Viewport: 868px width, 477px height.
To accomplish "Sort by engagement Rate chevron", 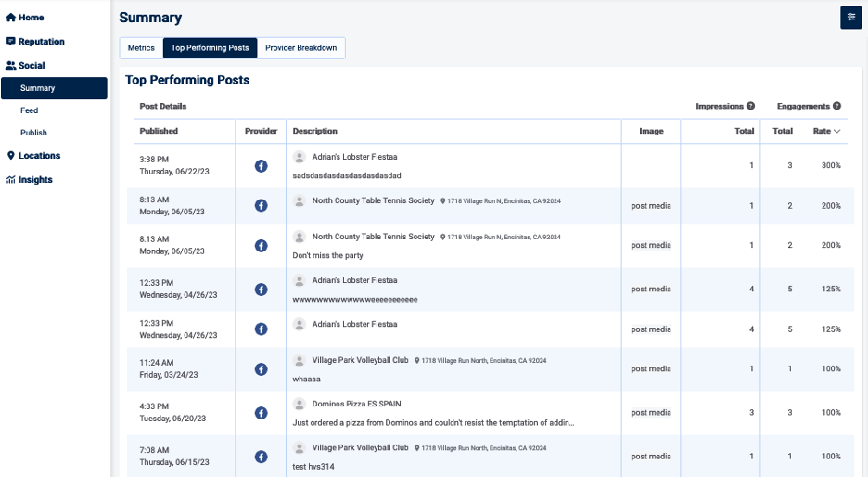I will pyautogui.click(x=837, y=131).
